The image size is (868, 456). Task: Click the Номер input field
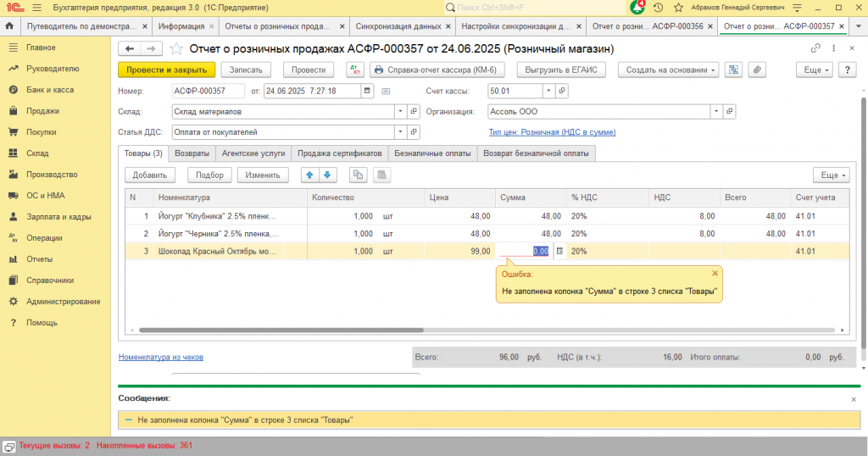tap(208, 91)
